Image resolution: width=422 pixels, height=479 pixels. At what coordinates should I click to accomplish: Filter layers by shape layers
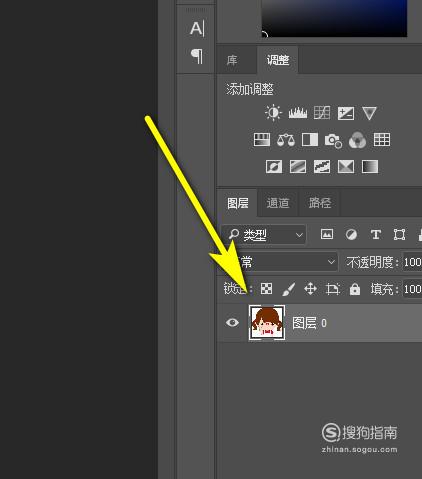click(399, 235)
